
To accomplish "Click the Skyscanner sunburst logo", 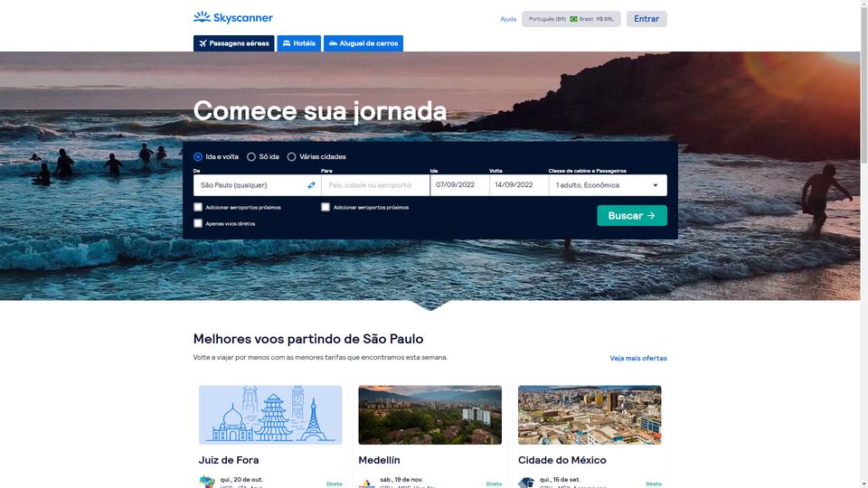I will click(202, 17).
